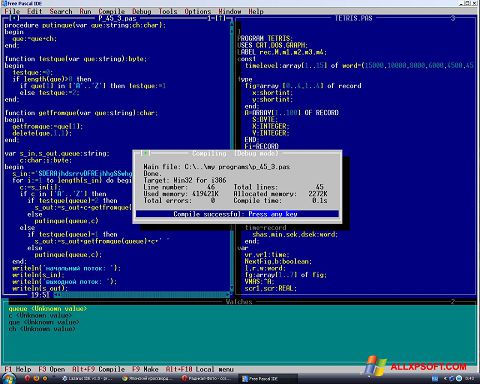
Task: Open the Edit menu
Action: coord(35,11)
